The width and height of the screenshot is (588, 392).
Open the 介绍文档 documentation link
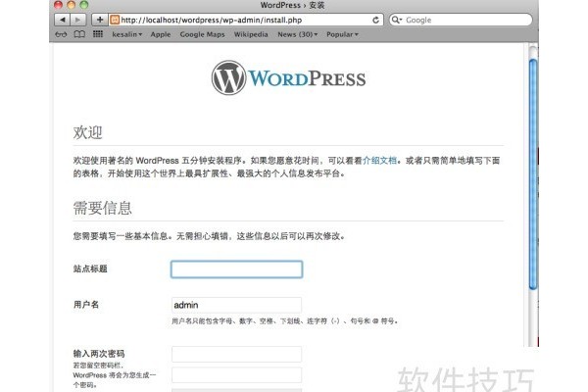(x=379, y=161)
